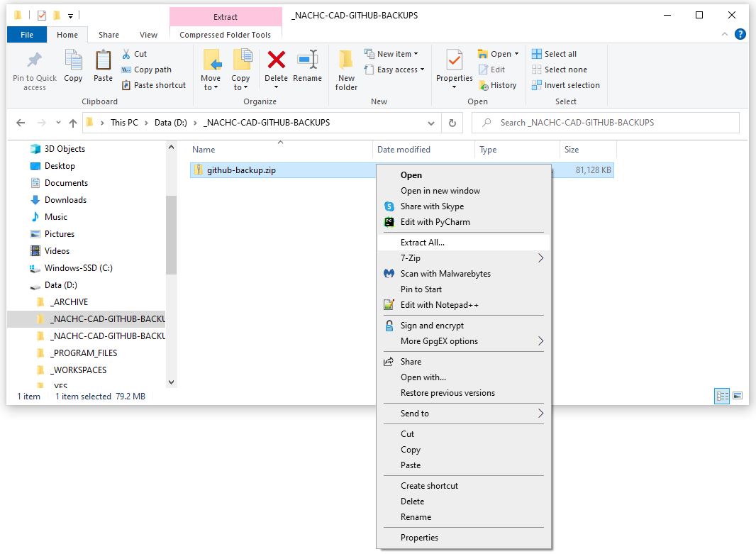Viewport: 756px width, 554px height.
Task: Choose Extract All... in context menu
Action: click(463, 243)
